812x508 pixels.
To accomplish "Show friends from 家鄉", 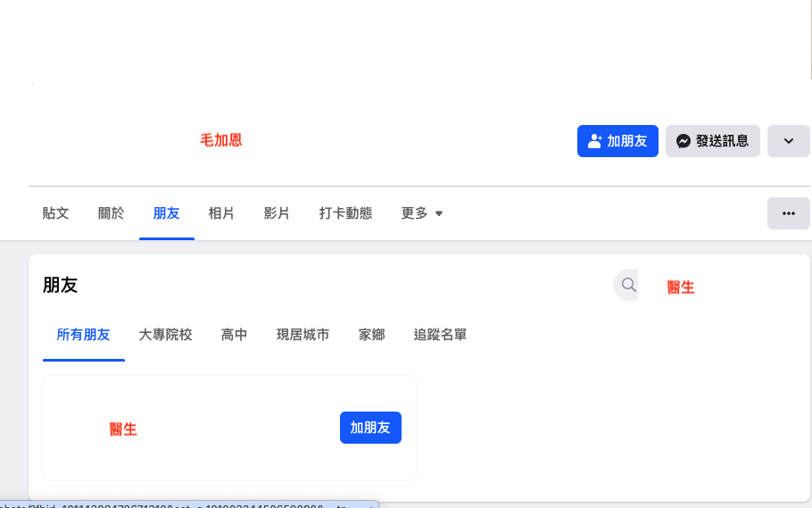I will [x=371, y=335].
